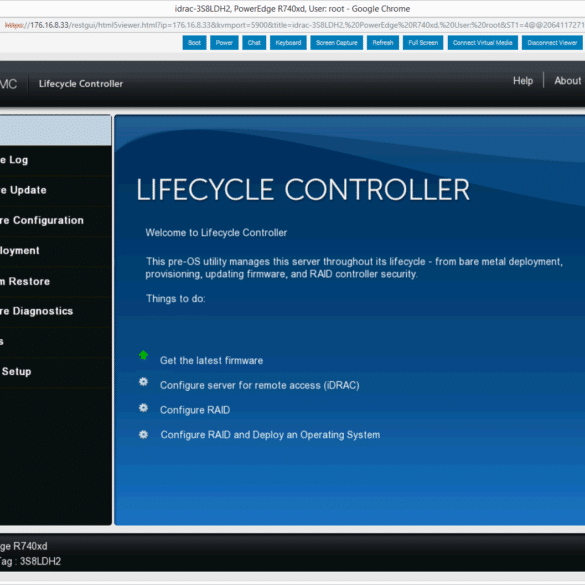Click the Things to do heading

pyautogui.click(x=176, y=298)
